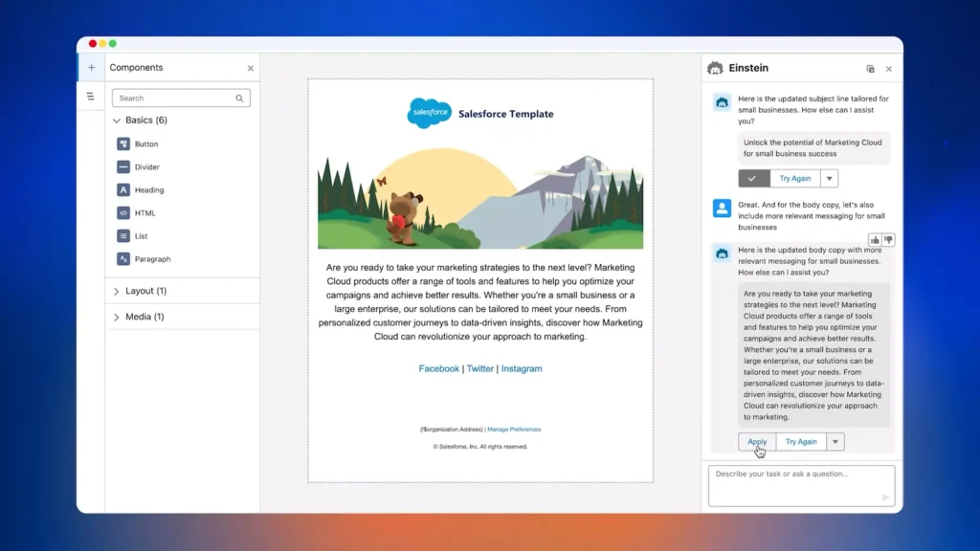Click Try Again under the subject line
Screen dimensions: 980x551
click(794, 179)
